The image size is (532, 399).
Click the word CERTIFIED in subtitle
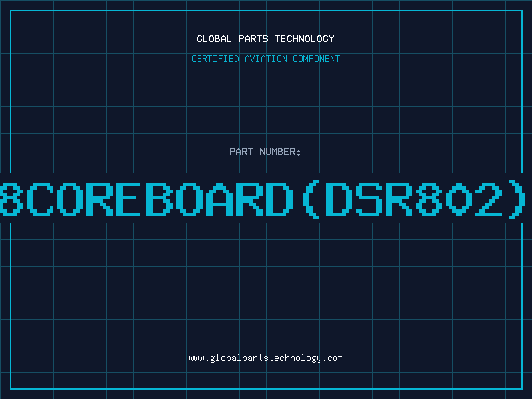215,59
